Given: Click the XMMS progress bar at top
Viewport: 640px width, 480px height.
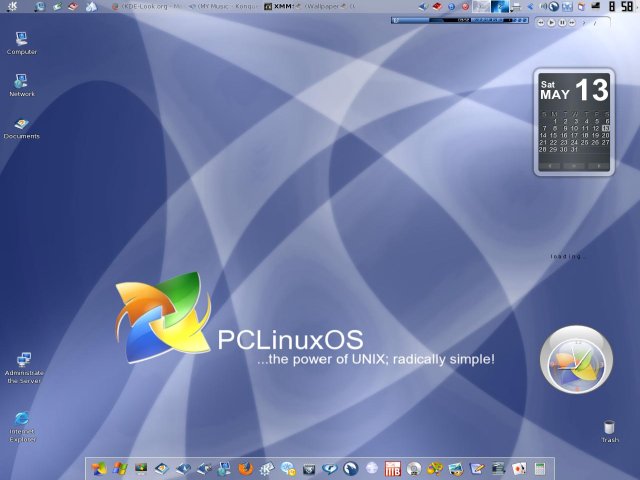Looking at the screenshot, I should pos(460,20).
